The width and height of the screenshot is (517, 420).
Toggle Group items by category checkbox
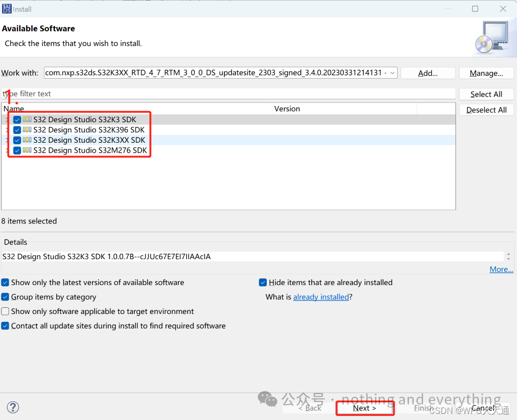click(5, 297)
